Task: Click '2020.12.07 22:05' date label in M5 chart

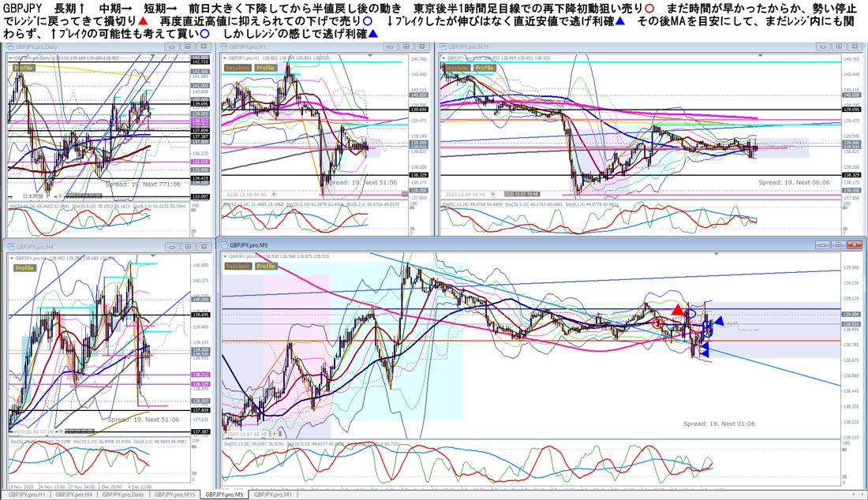Action: (248, 434)
